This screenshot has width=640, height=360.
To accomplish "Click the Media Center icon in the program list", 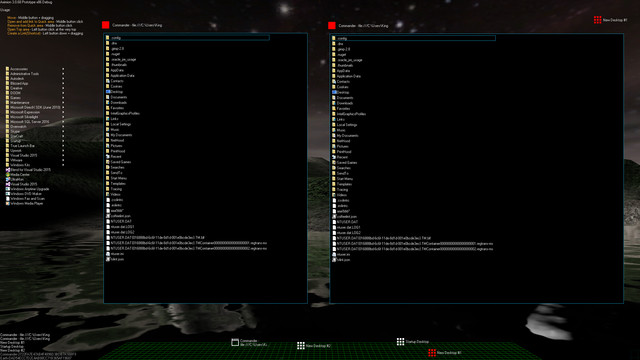I will (8, 175).
